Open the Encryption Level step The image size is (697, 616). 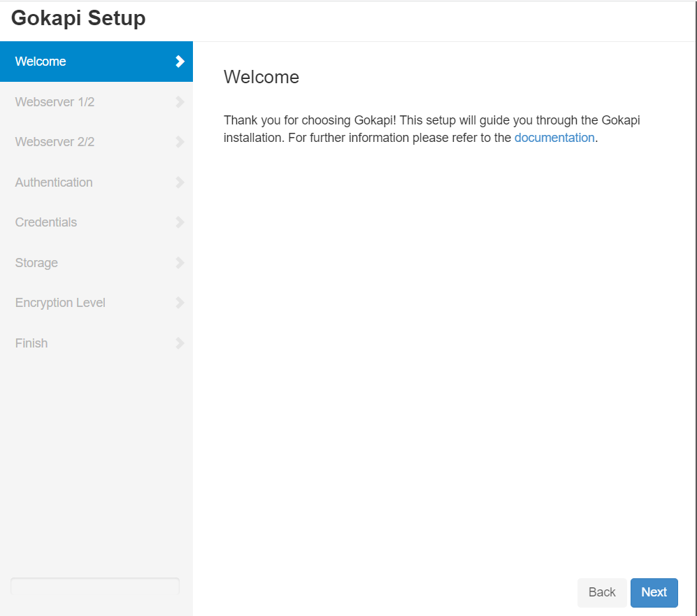coord(96,303)
